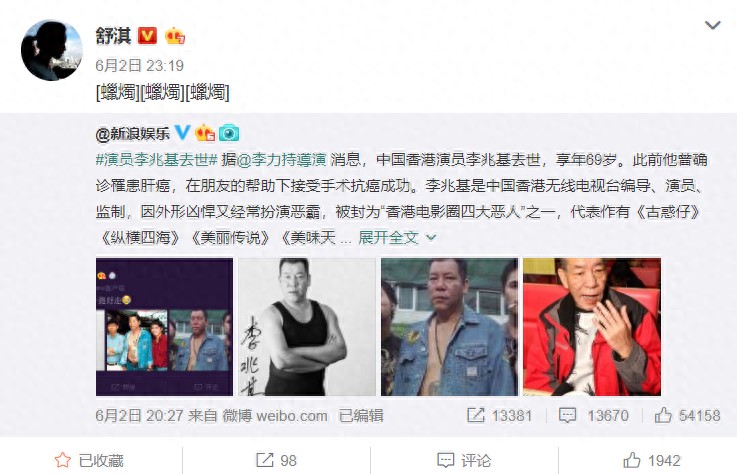The width and height of the screenshot is (737, 474).
Task: Open the black-and-white signed portrait thumbnail
Action: tap(307, 326)
